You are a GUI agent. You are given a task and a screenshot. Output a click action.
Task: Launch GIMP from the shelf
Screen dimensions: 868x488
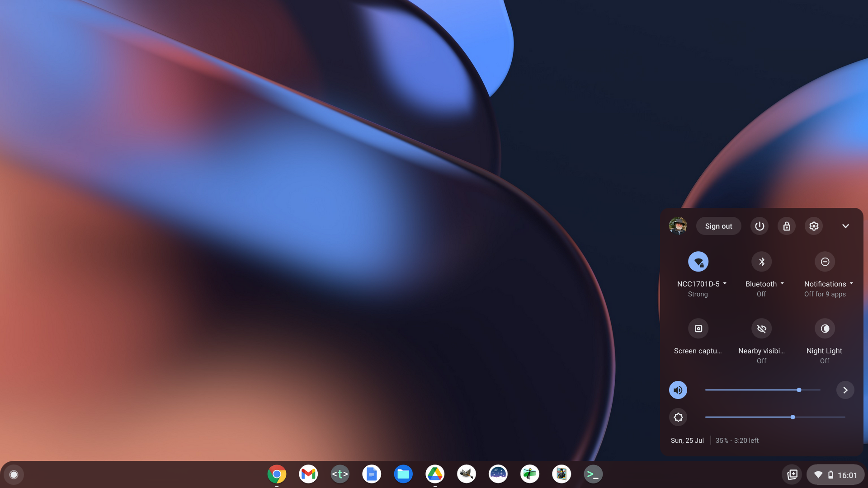coord(467,474)
